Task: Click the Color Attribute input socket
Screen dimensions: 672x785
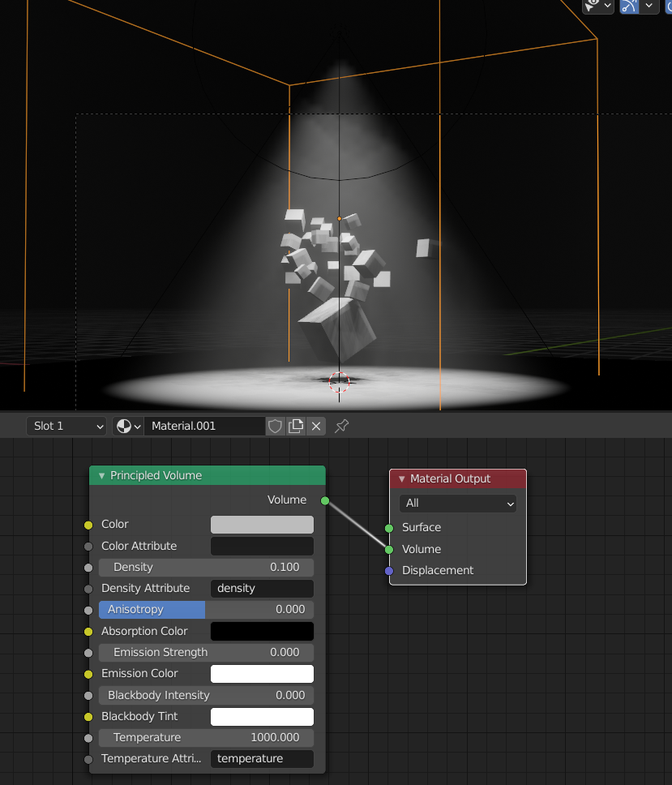Action: pos(88,547)
